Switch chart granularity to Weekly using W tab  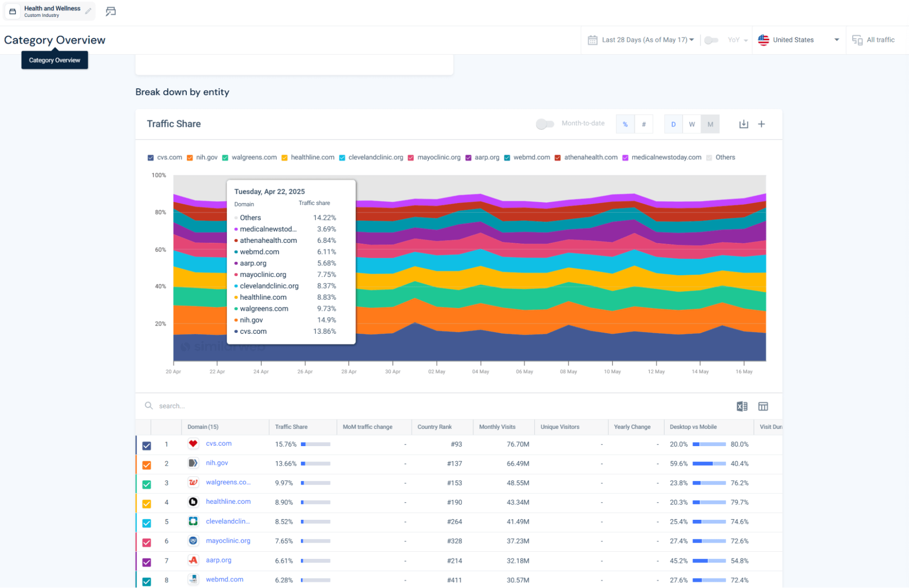click(692, 124)
